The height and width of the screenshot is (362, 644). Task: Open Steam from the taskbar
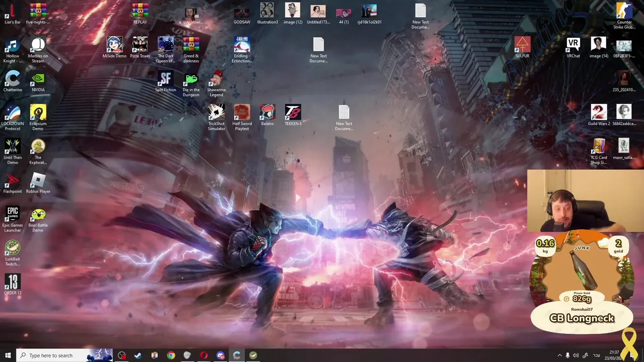tap(138, 355)
